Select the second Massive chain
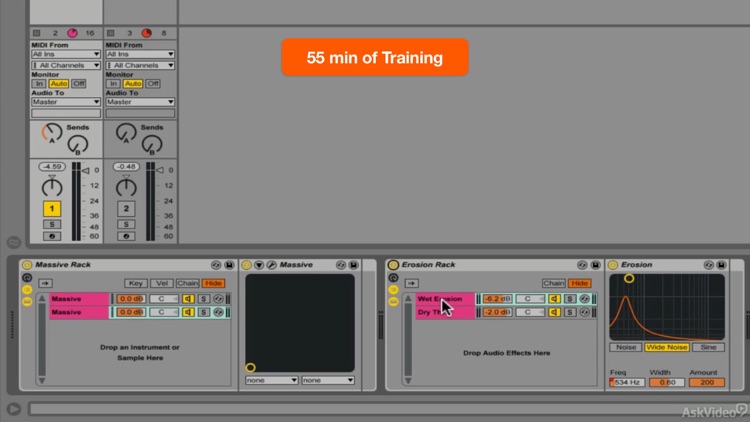 click(79, 312)
